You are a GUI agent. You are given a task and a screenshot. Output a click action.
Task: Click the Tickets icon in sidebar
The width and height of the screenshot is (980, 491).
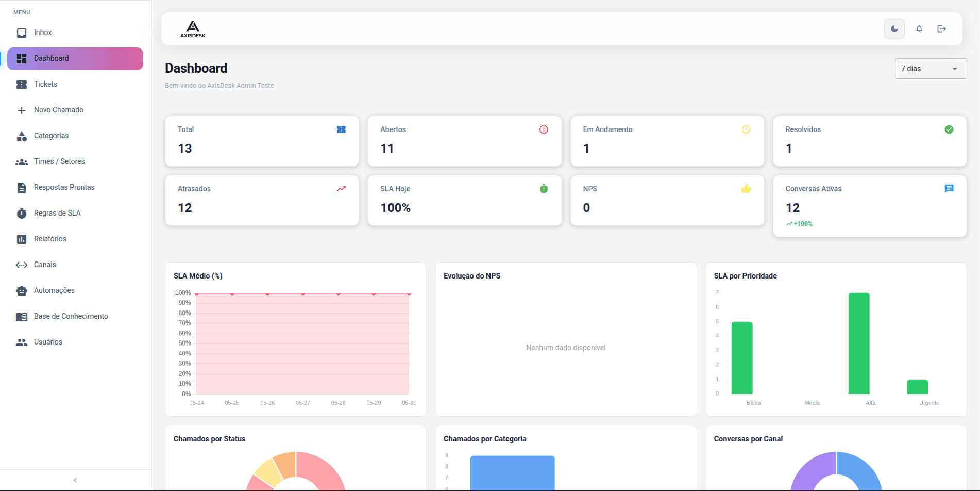click(x=22, y=85)
